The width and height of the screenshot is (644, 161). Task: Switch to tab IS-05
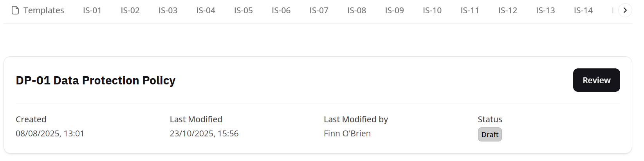[243, 11]
